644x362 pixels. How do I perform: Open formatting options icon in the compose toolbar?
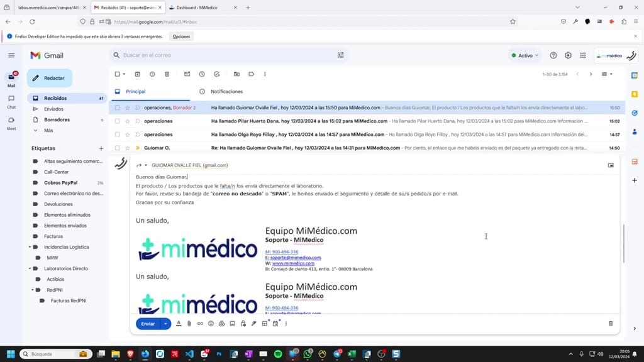[x=179, y=324]
